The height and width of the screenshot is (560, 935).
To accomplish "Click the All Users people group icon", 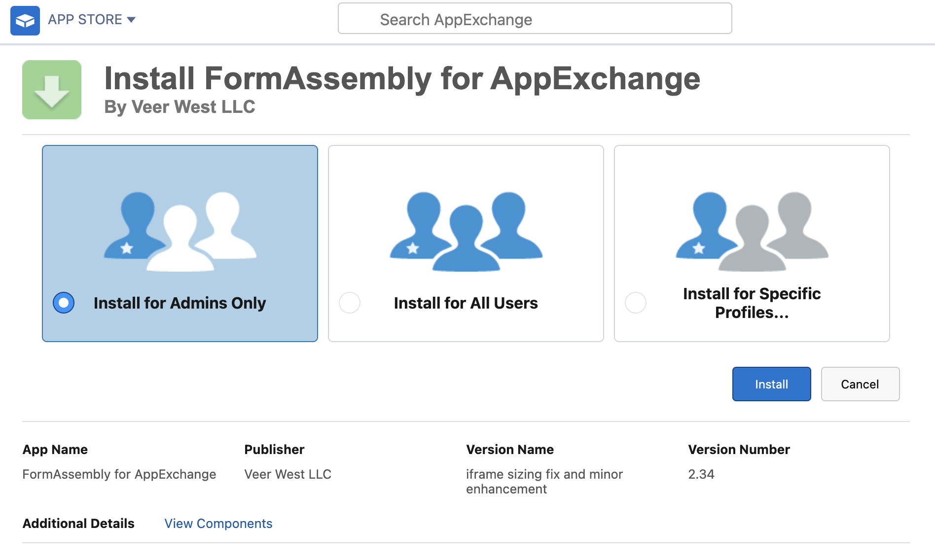I will [x=466, y=231].
